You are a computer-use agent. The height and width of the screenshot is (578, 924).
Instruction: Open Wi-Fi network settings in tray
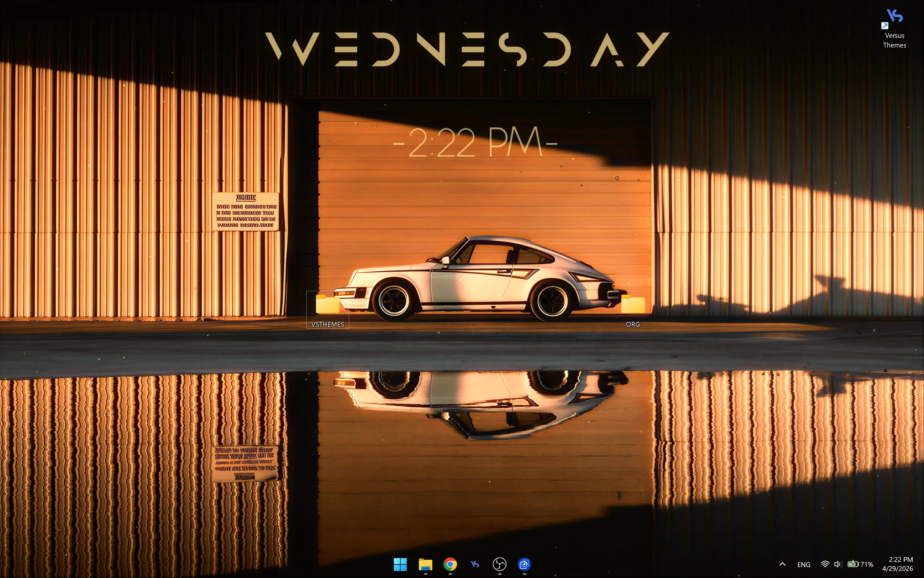pos(825,564)
